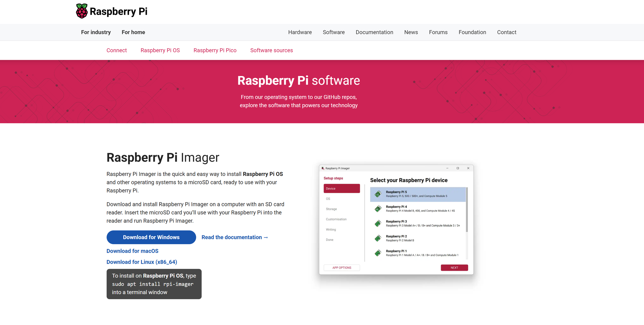Click the Raspberry Pi 2 board icon in the Imager preview
Viewport: 644px width, 325px height.
pyautogui.click(x=378, y=238)
